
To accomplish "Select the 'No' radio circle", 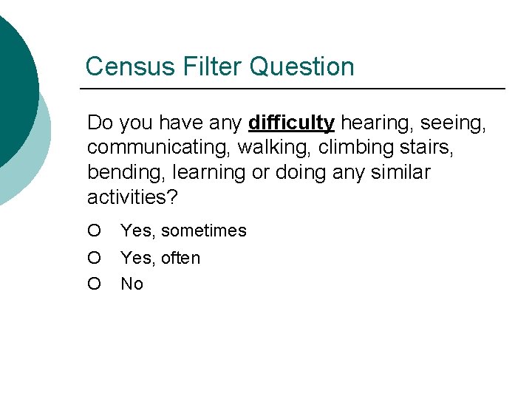I will pyautogui.click(x=94, y=284).
